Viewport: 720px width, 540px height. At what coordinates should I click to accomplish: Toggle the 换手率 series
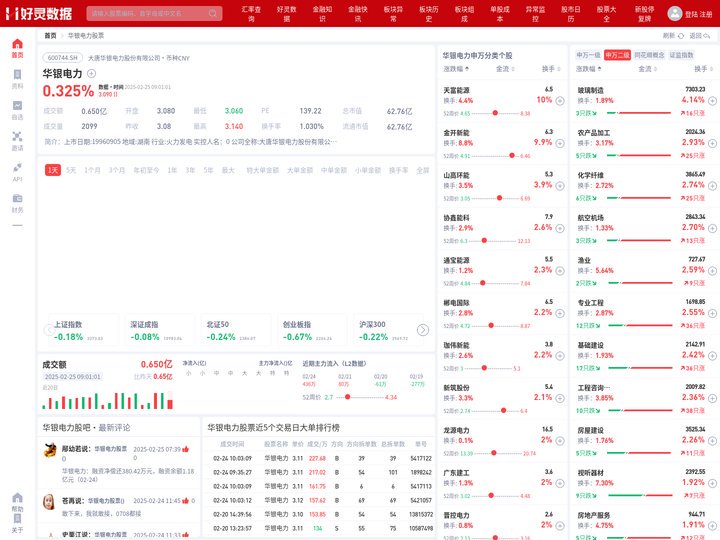(399, 170)
